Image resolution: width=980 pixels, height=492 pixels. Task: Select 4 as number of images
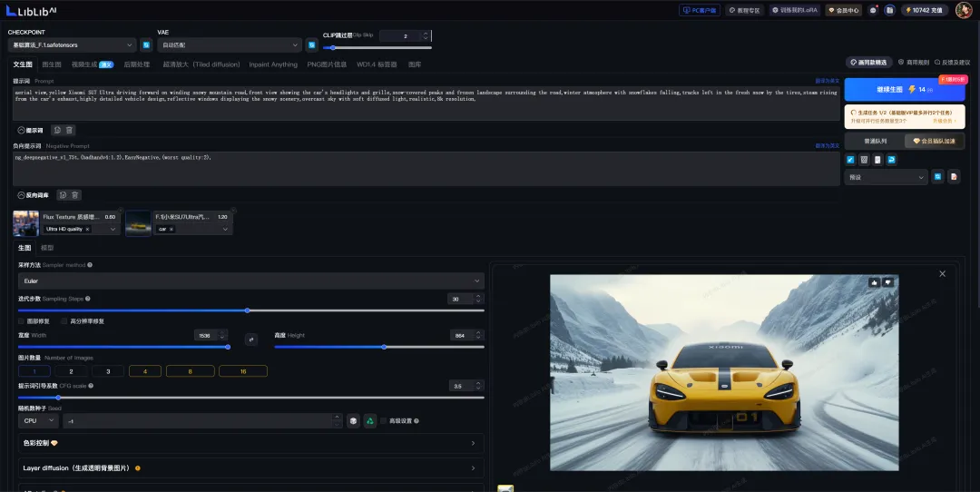145,371
